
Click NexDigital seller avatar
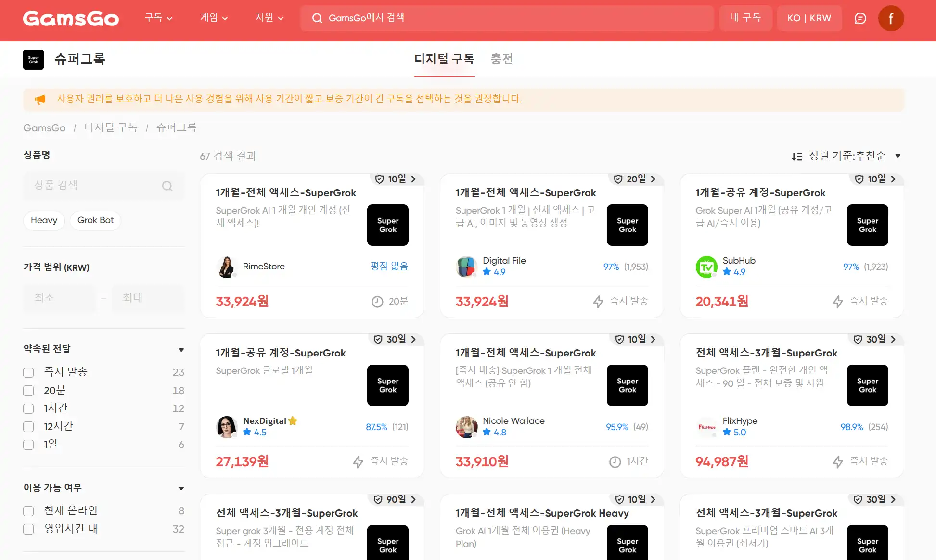[x=226, y=427]
